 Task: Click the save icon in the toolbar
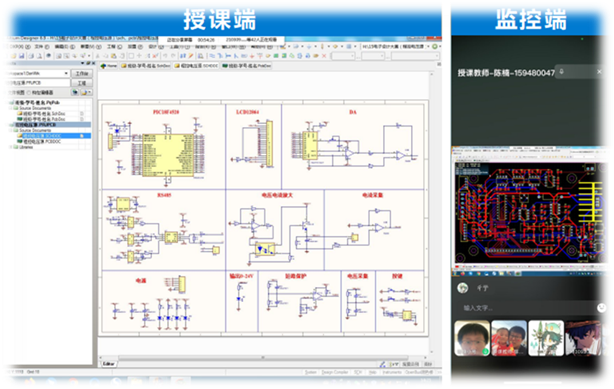click(22, 56)
